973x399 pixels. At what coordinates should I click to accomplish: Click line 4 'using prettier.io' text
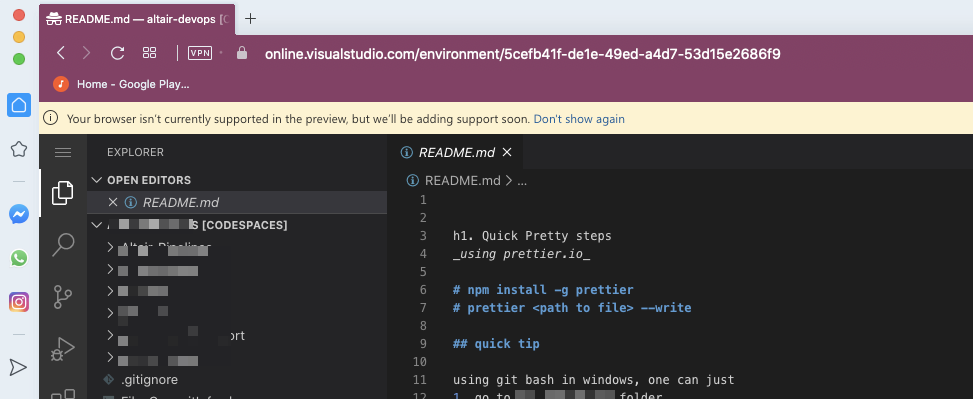coord(521,254)
